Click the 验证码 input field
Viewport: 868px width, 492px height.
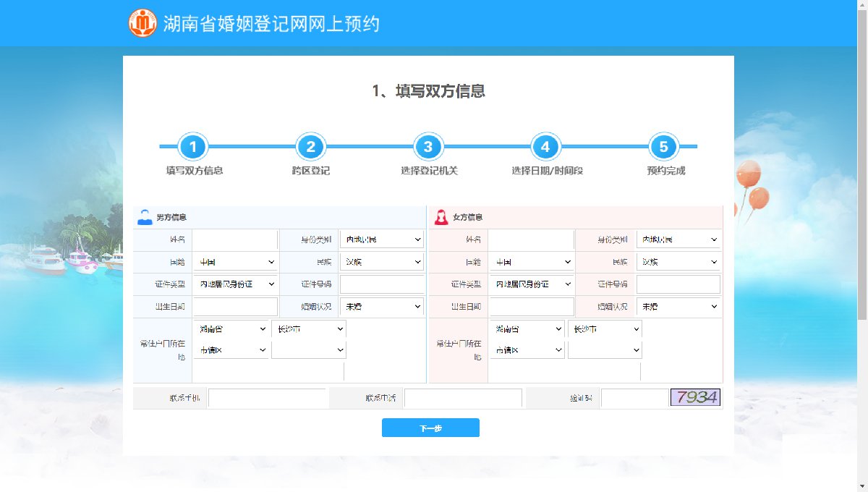634,397
